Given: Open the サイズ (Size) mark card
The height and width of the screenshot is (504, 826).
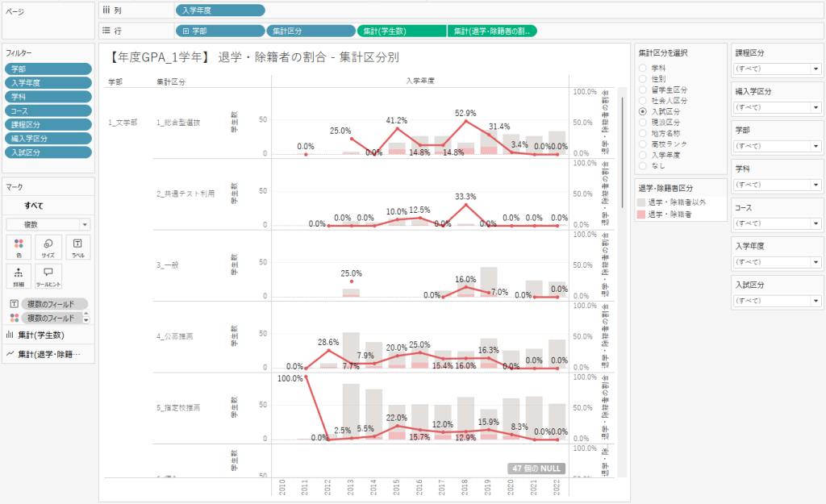Looking at the screenshot, I should [x=48, y=247].
